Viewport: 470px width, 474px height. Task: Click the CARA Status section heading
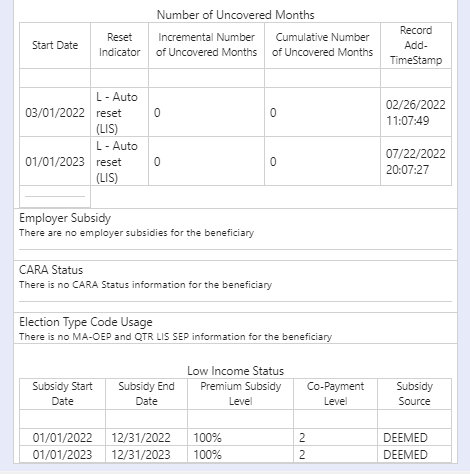51,270
